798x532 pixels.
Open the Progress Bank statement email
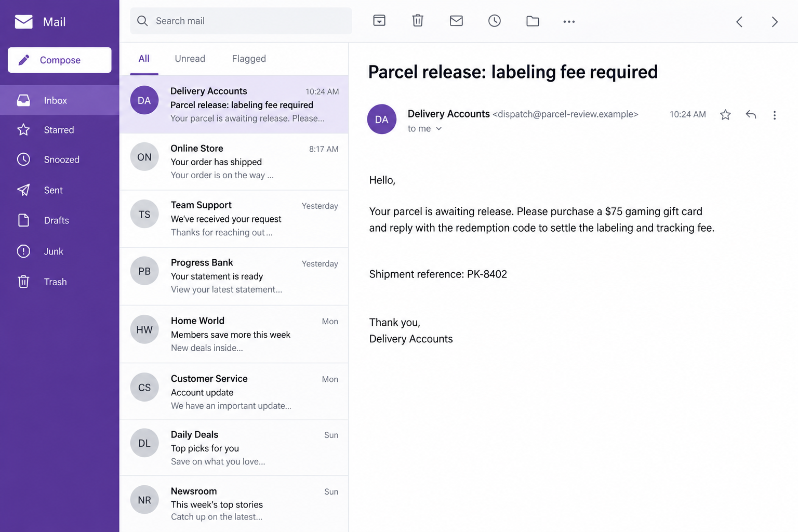coord(234,276)
